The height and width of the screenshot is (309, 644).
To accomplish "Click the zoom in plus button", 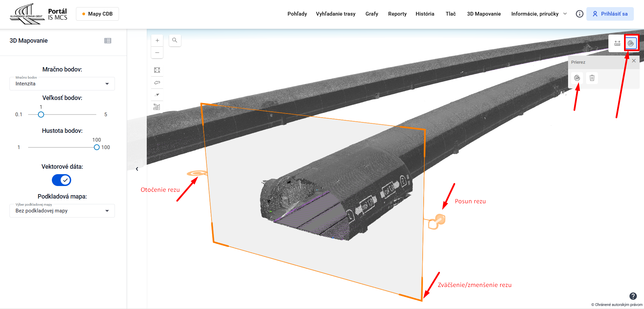I will (157, 40).
